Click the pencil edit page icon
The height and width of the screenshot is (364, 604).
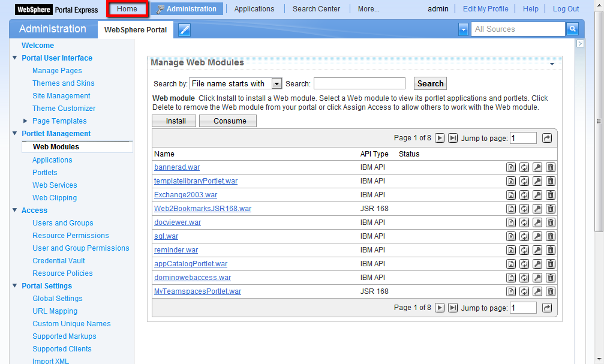click(185, 29)
